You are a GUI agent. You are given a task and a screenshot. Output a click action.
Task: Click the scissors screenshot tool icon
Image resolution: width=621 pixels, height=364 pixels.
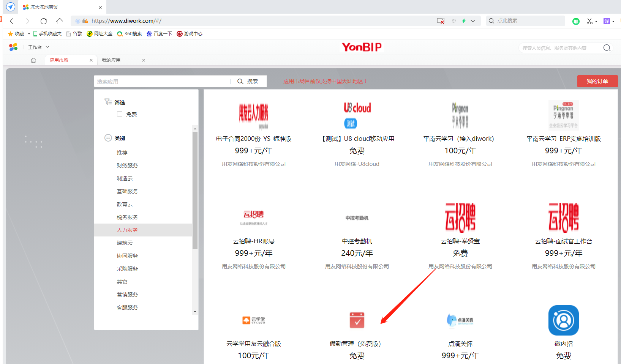coord(589,21)
